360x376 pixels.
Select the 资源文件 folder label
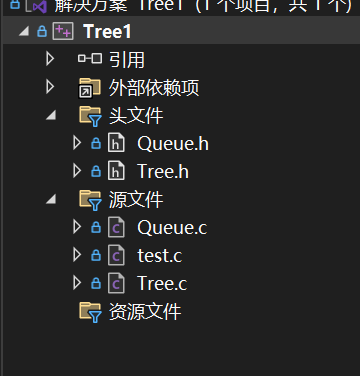[x=145, y=312]
